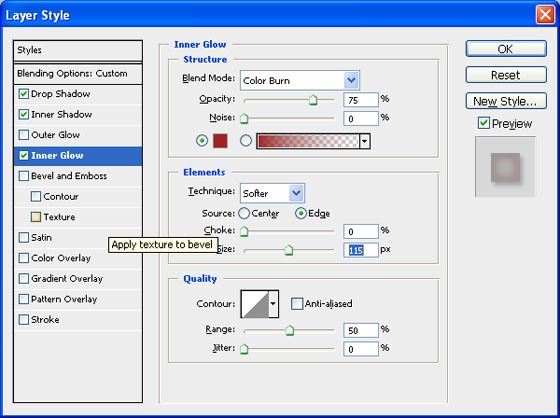
Task: Uncheck the Drop Shadow effect
Action: point(24,94)
